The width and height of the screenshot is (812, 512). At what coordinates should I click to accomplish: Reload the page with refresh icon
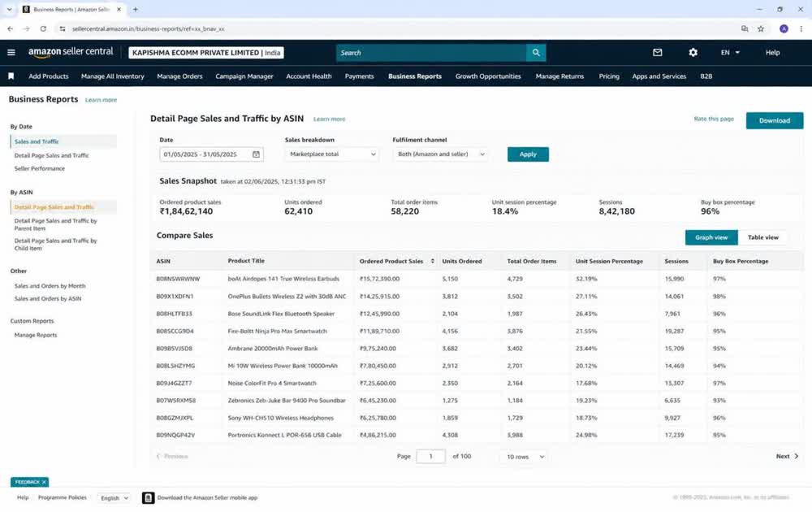43,29
